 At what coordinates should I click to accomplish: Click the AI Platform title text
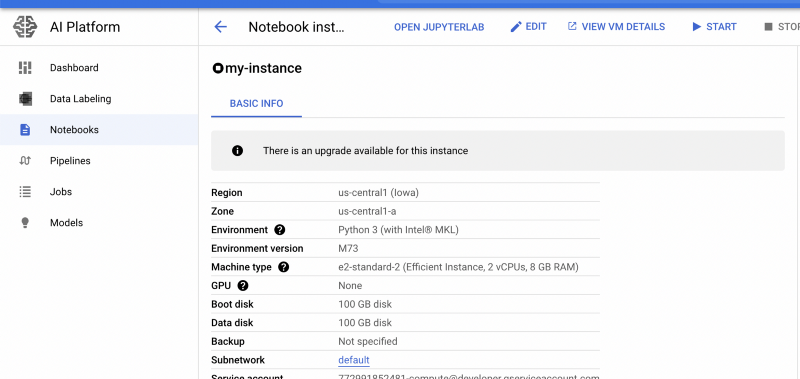(x=85, y=27)
